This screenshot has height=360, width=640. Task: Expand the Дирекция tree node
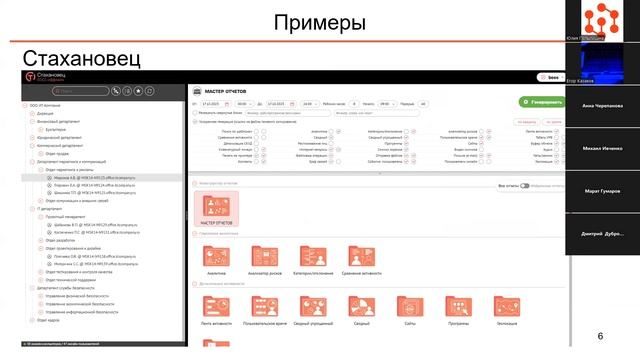[32, 113]
